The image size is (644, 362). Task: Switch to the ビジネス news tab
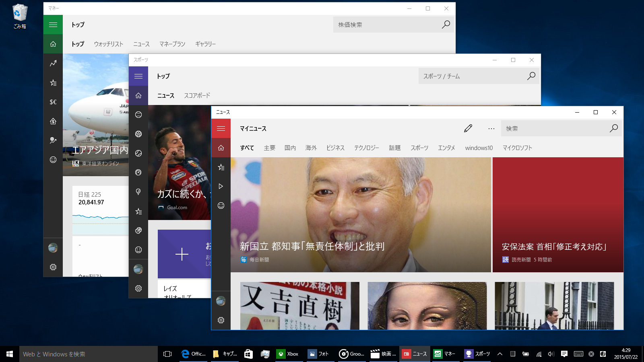tap(335, 148)
